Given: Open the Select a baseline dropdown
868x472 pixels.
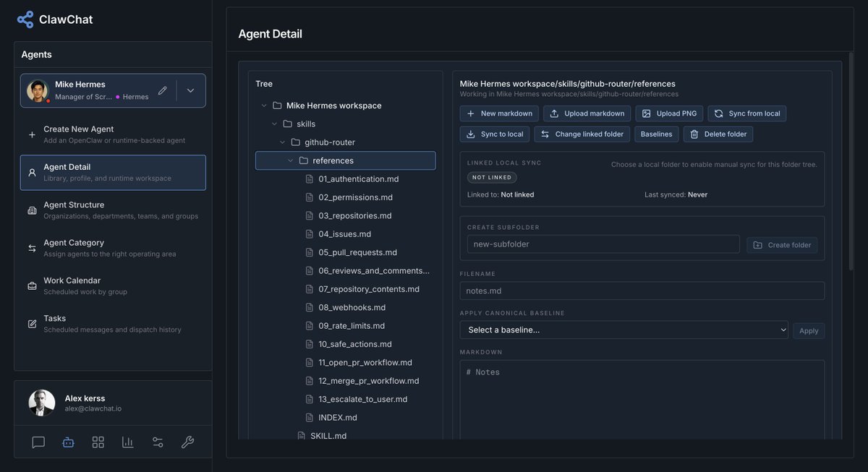Looking at the screenshot, I should [624, 330].
